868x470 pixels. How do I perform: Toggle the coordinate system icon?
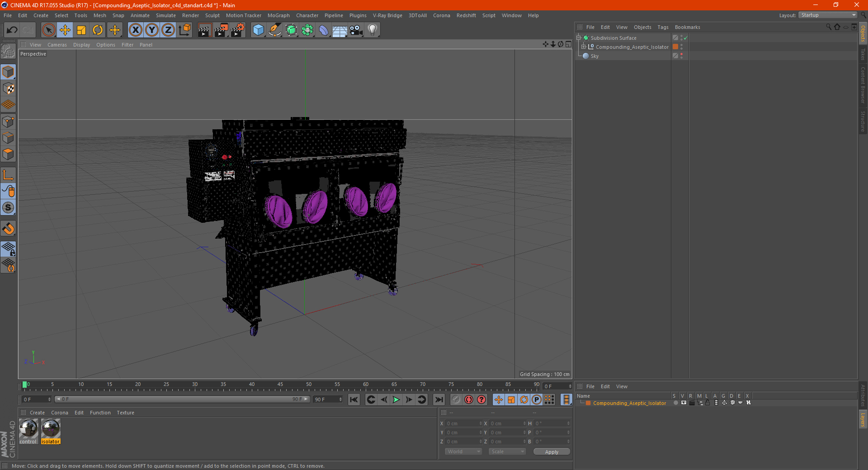[x=185, y=30]
